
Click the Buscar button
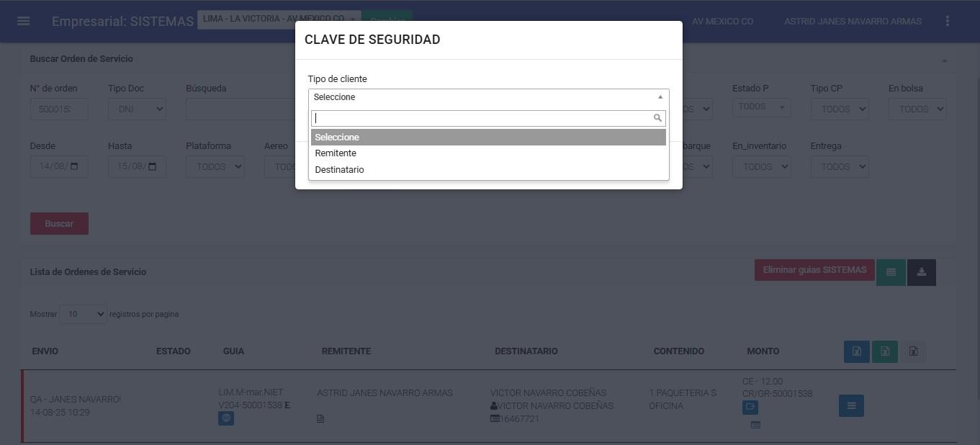click(59, 223)
